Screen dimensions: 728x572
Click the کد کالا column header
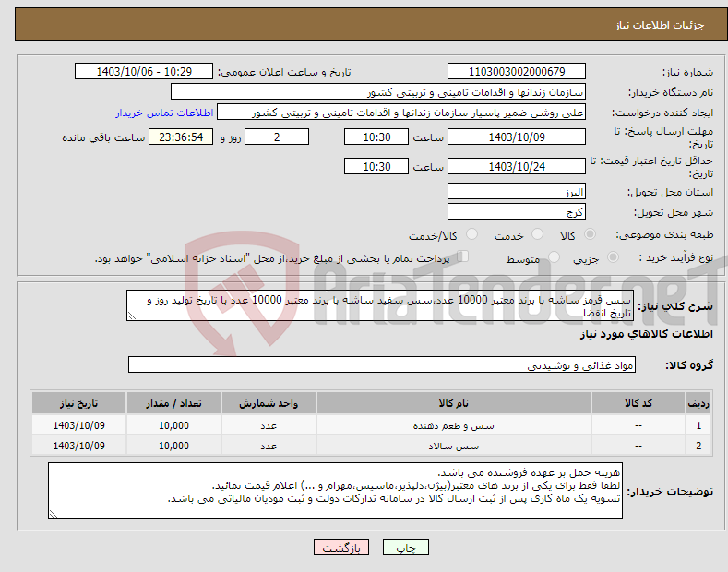coord(638,403)
